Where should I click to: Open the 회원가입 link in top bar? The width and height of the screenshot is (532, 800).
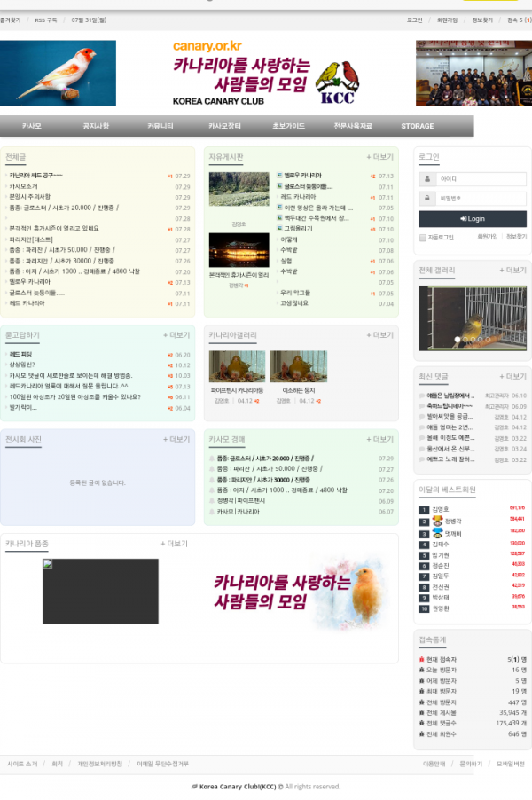[447, 20]
